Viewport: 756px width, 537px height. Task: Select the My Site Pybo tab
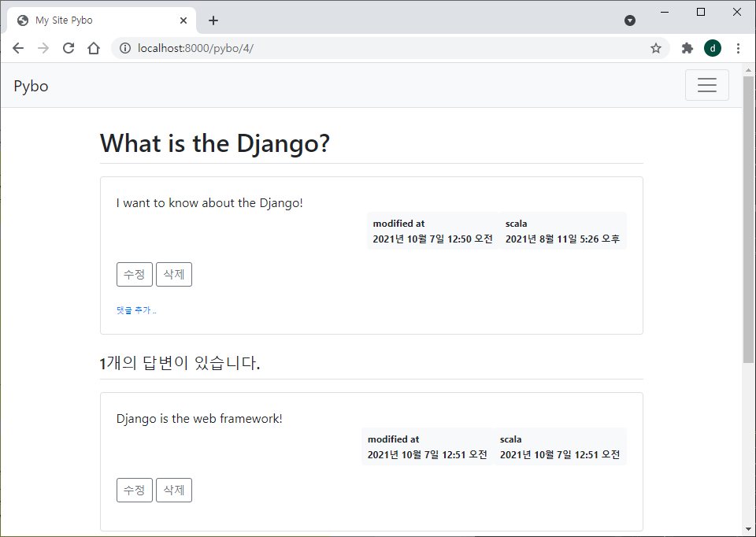point(102,20)
